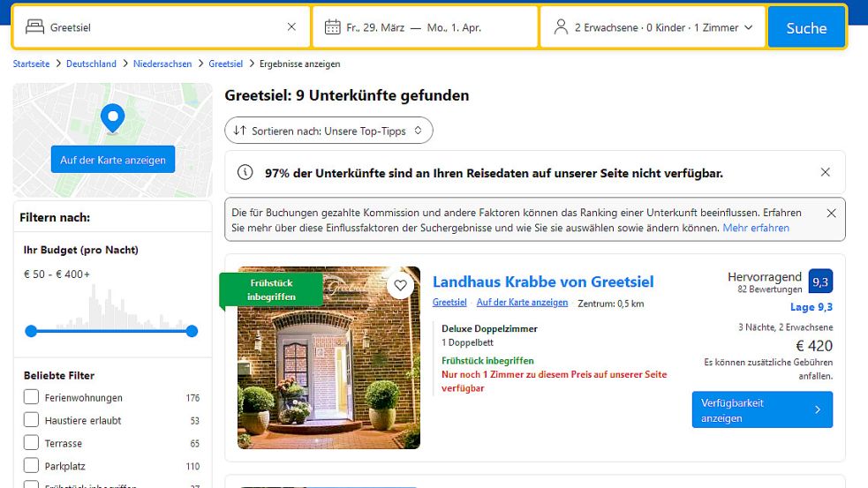
Task: Click the bed icon in destination field
Action: click(x=34, y=26)
